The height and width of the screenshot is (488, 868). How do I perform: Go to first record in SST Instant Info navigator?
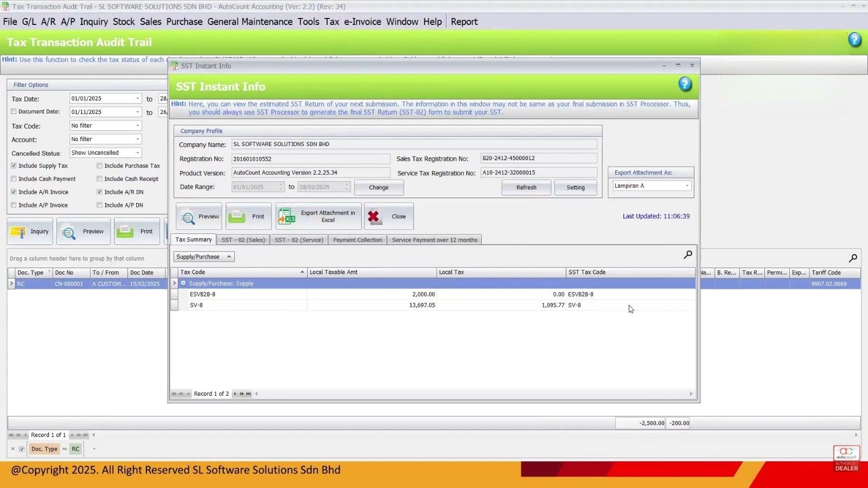coord(174,394)
